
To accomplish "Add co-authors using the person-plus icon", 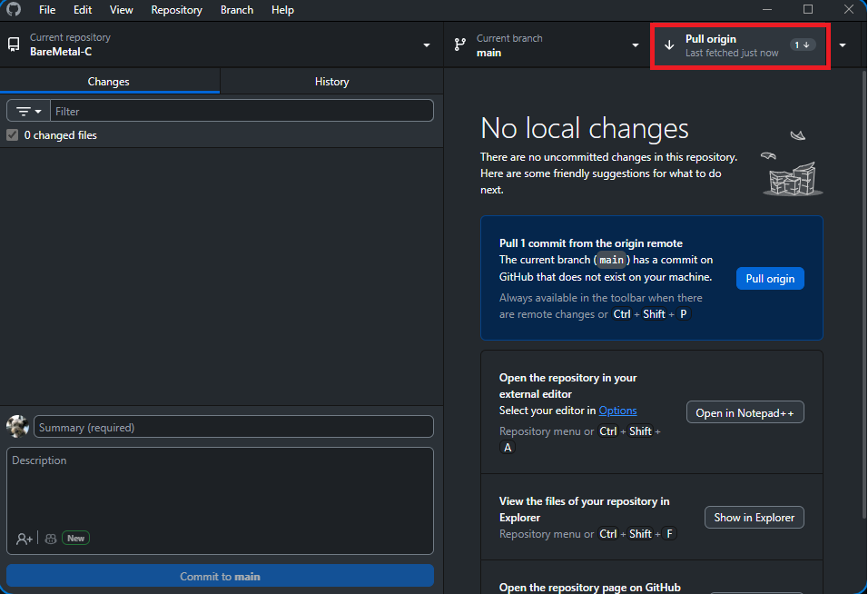I will [x=25, y=539].
